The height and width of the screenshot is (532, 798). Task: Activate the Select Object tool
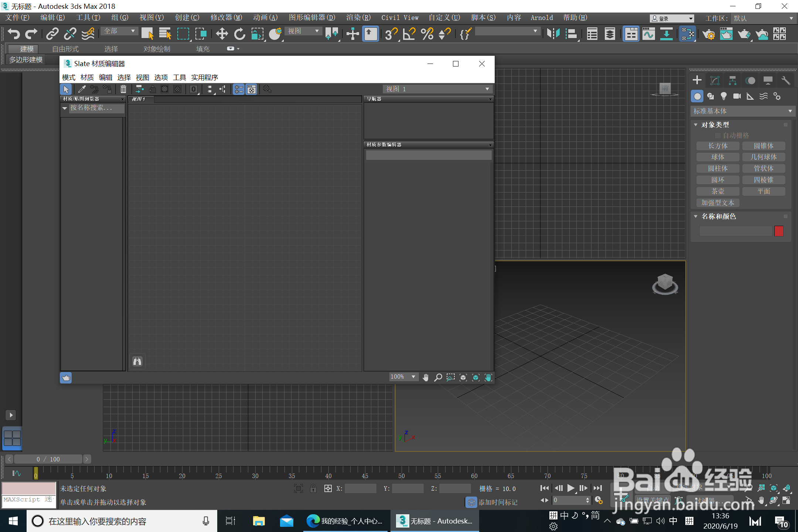pos(147,34)
